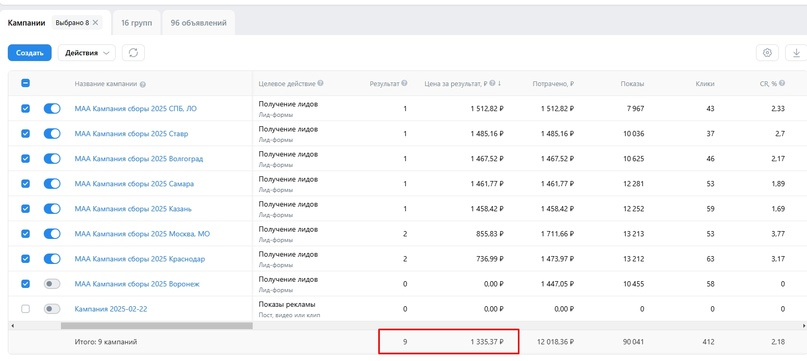Open the Действия dropdown

(x=86, y=53)
